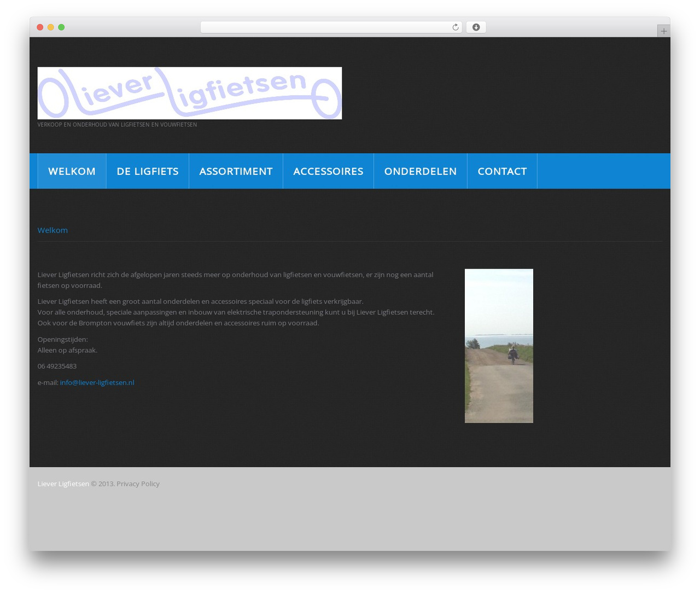Image resolution: width=700 pixels, height=593 pixels.
Task: Click the Welkom page heading
Action: click(52, 230)
